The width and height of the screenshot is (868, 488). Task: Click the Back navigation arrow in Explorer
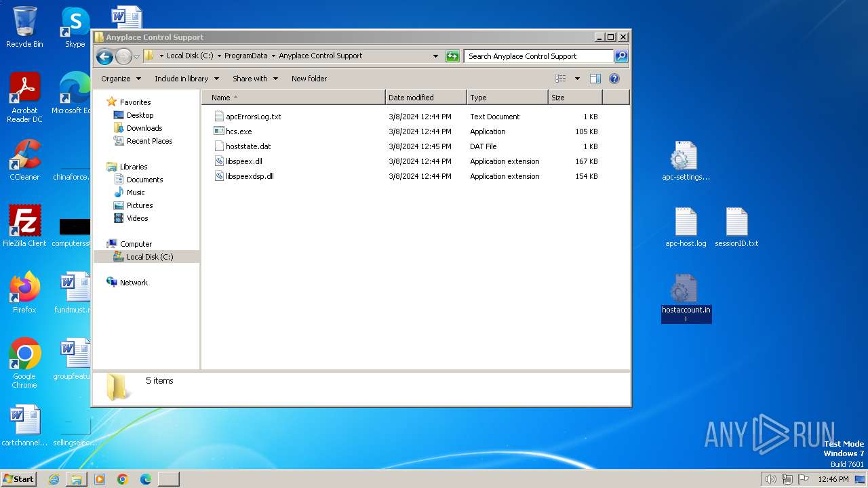pos(104,56)
